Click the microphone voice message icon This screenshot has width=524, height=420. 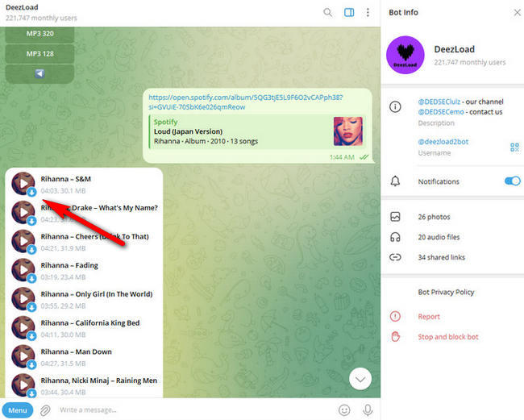pos(368,410)
